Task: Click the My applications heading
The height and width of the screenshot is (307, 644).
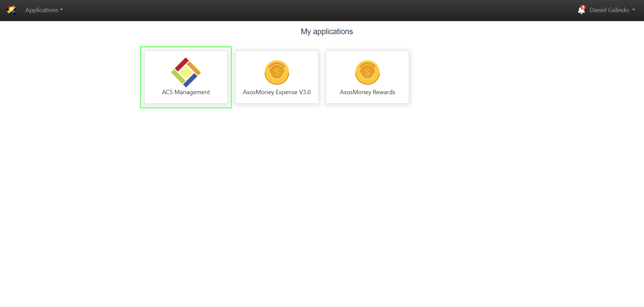Action: 327,32
